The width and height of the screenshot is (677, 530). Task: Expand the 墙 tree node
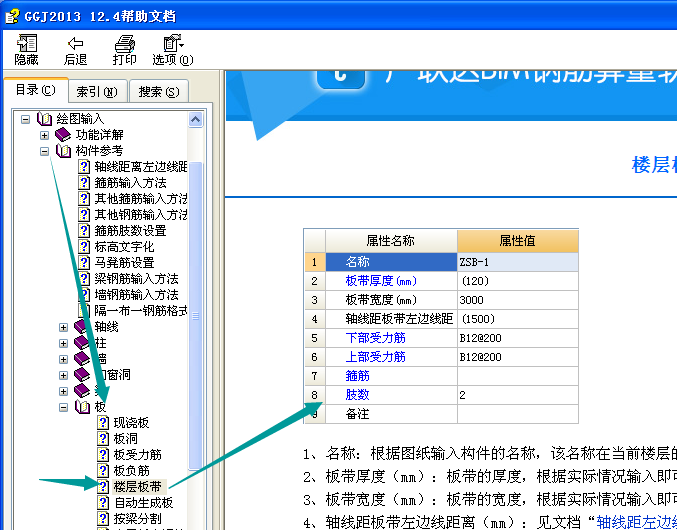tap(63, 359)
